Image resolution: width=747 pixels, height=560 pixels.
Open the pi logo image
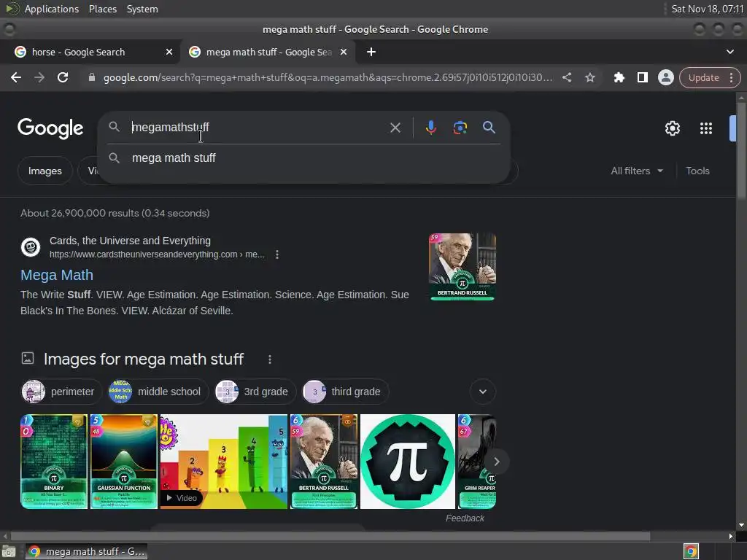[x=407, y=462]
